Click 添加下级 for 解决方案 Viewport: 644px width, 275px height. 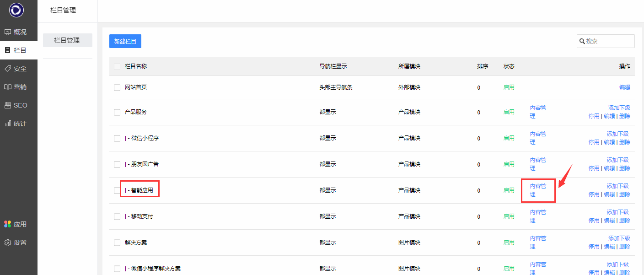(x=619, y=238)
